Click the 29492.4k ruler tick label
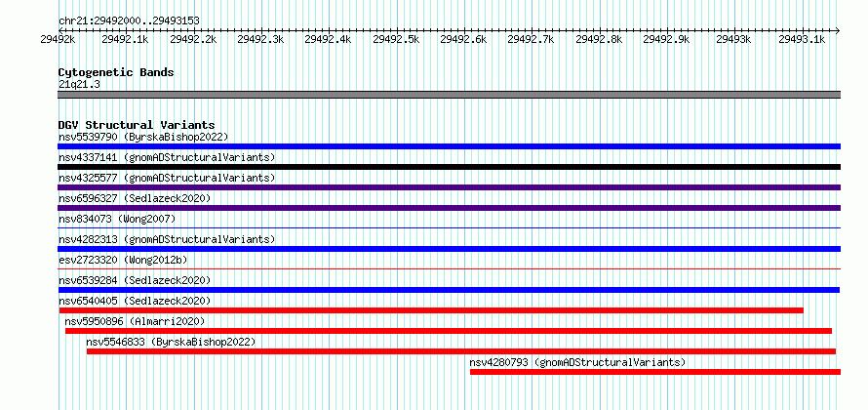The height and width of the screenshot is (410, 868). (329, 39)
